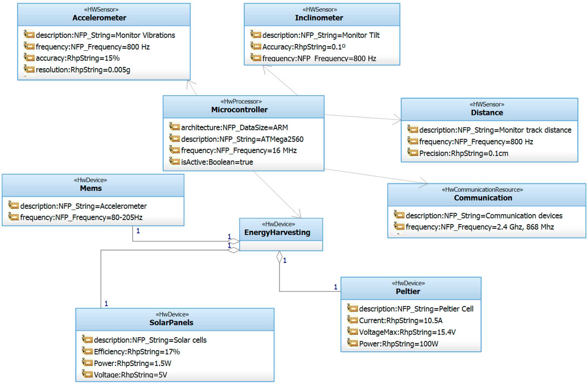Click the Microcontroller class name
The width and height of the screenshot is (588, 385).
[x=239, y=110]
